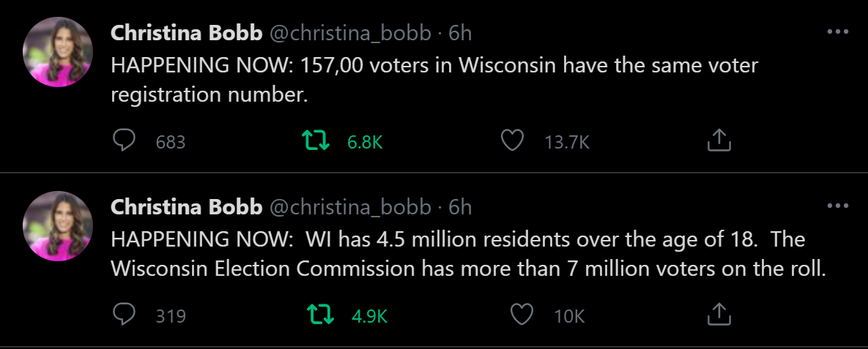
Task: Retweet the 157,00 voters Wisconsin tweet
Action: pos(318,141)
